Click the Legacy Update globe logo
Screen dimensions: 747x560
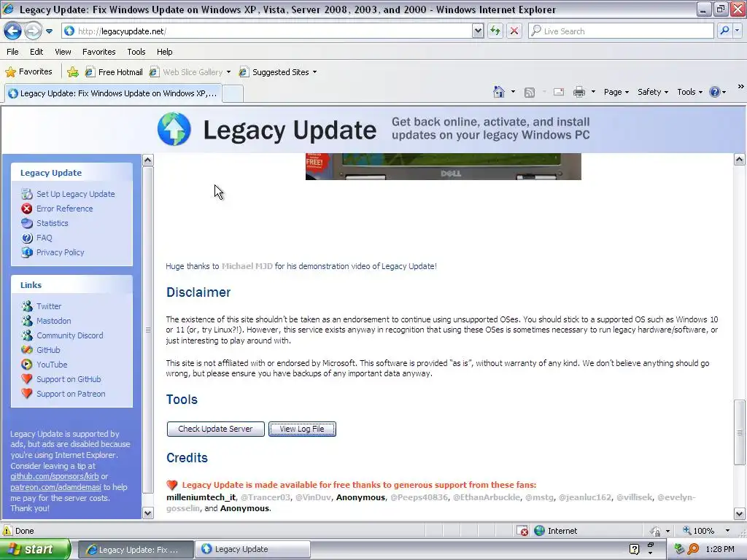(174, 129)
